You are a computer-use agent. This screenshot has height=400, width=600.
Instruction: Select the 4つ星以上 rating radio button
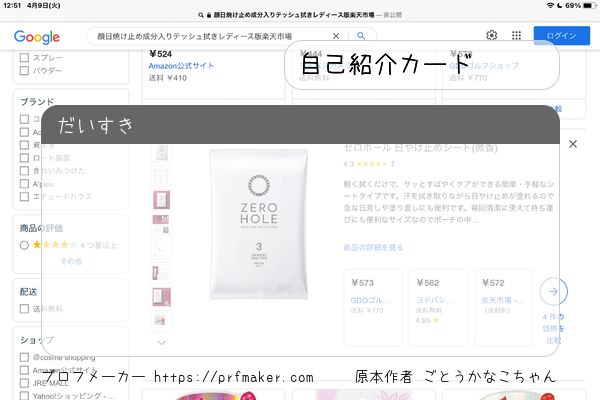[x=24, y=245]
